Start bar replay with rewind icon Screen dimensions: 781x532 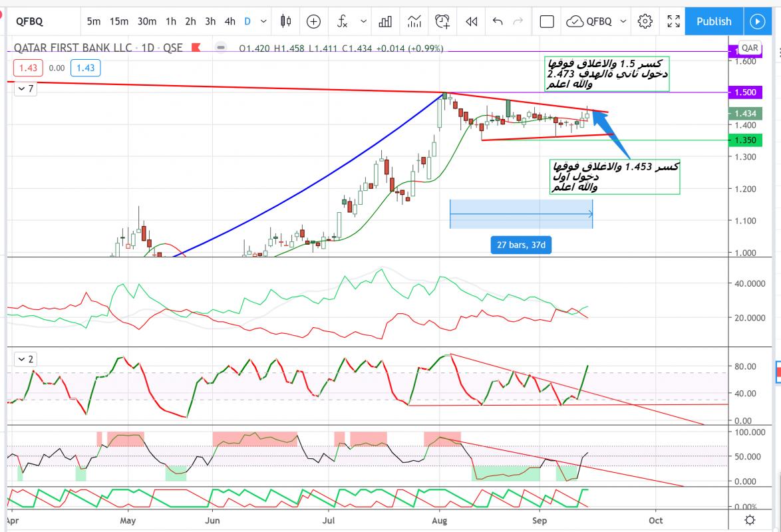pyautogui.click(x=472, y=21)
